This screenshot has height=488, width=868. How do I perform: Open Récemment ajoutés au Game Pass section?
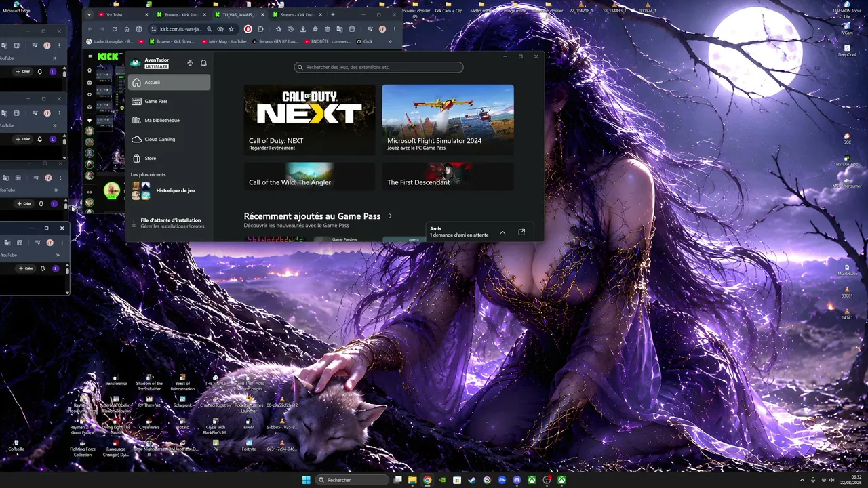click(x=312, y=216)
